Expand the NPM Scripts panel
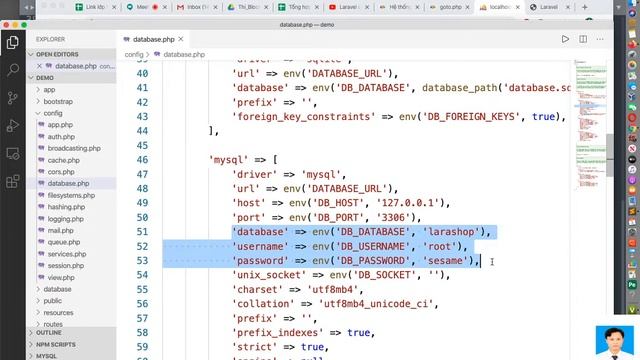 pyautogui.click(x=71, y=344)
